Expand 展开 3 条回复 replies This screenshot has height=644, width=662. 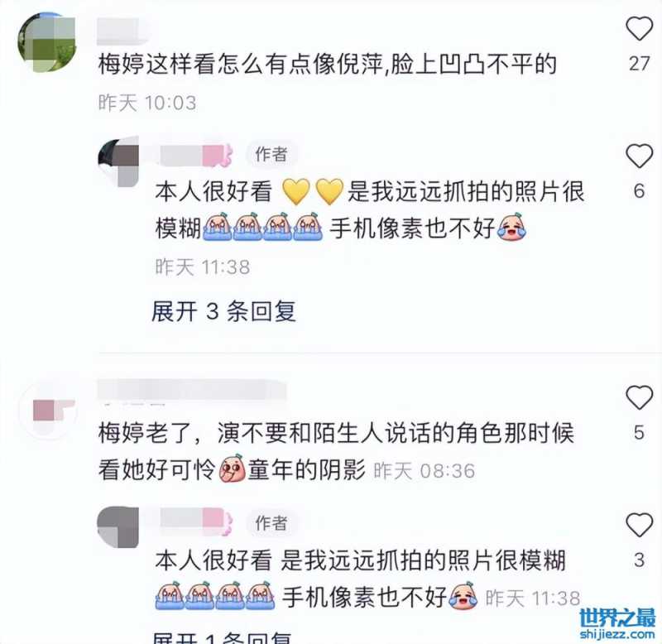[223, 311]
